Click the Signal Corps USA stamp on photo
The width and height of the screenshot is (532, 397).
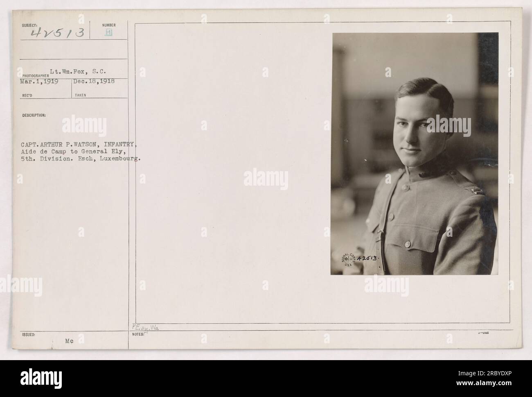(x=349, y=259)
